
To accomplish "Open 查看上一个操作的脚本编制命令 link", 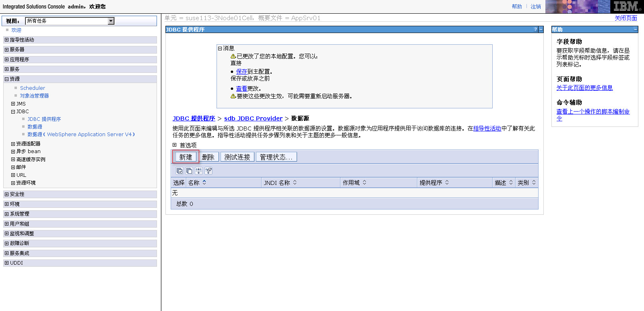I will pyautogui.click(x=593, y=115).
